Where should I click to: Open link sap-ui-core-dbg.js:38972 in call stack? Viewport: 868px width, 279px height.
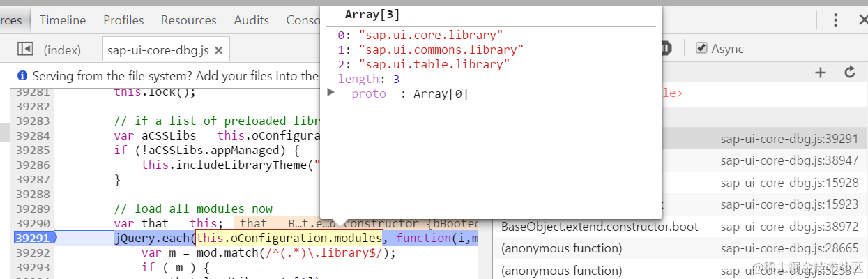pyautogui.click(x=790, y=227)
